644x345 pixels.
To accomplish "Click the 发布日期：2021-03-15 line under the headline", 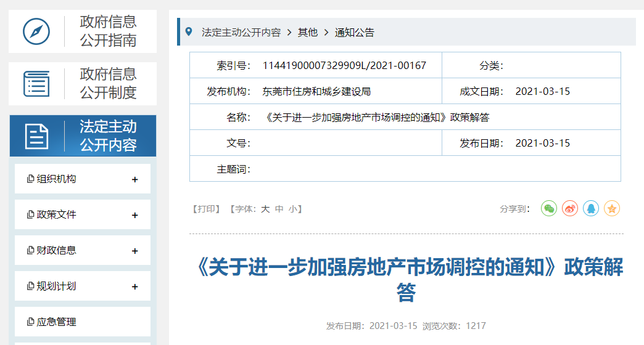I will [x=372, y=326].
